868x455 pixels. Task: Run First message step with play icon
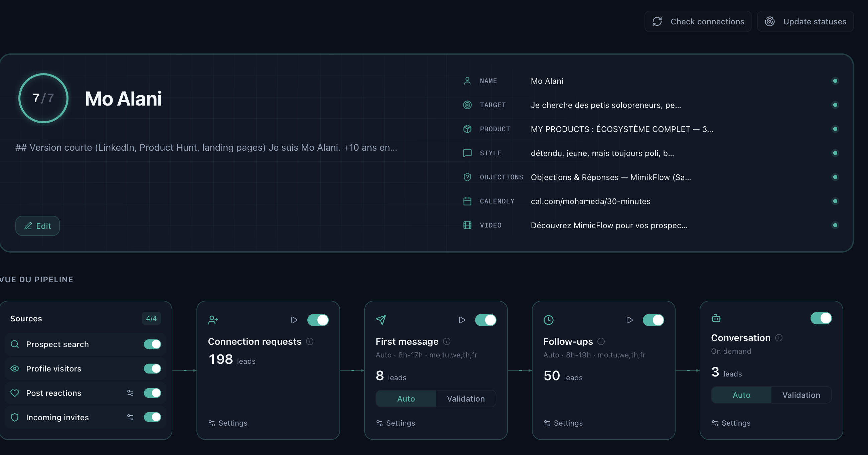(462, 320)
